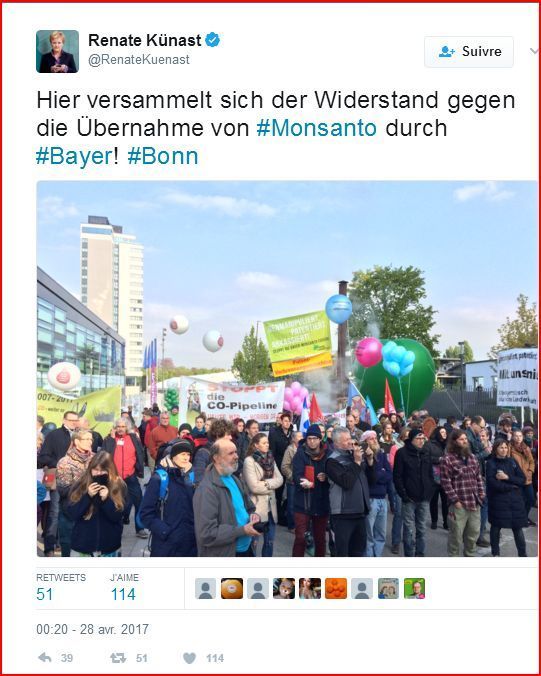The width and height of the screenshot is (541, 676).
Task: Click the blue verified badge
Action: tap(212, 40)
